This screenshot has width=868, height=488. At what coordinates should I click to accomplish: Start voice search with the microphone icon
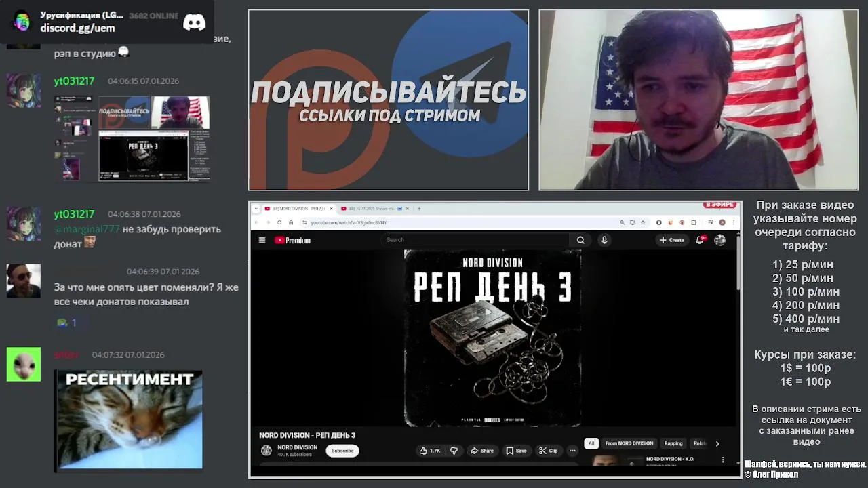point(604,240)
